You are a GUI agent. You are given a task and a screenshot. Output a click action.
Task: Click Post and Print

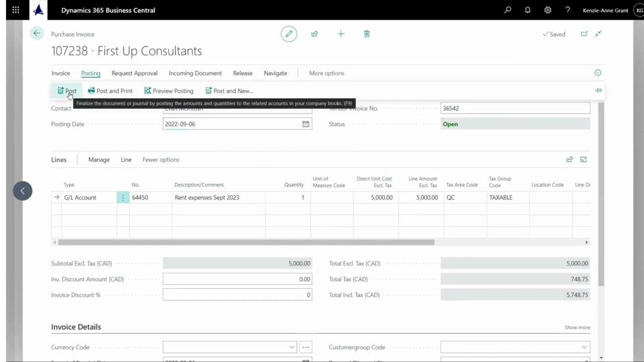tap(110, 91)
